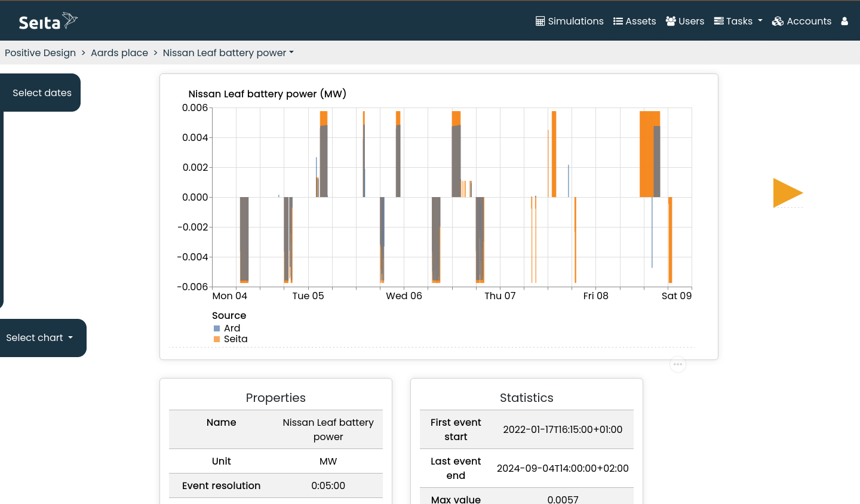Click the Tue 05 axis label
The height and width of the screenshot is (504, 860).
[308, 296]
